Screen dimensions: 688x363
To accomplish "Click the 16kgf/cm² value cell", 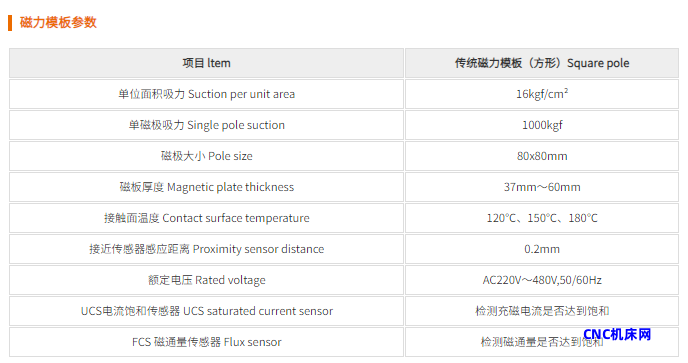I will pos(542,94).
